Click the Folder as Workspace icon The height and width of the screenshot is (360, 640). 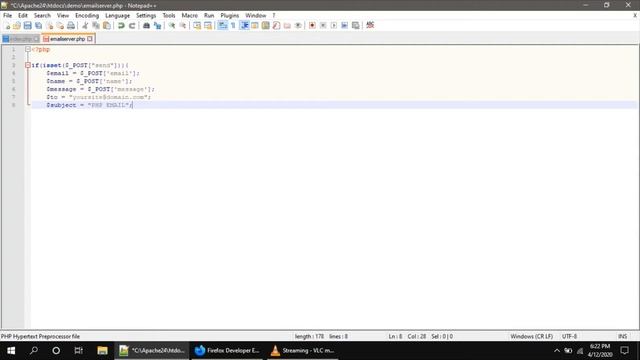287,26
